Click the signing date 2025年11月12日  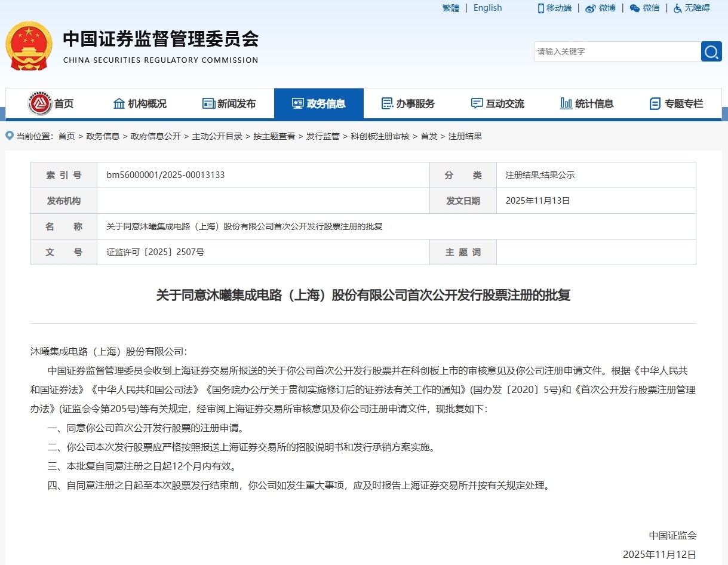[659, 554]
